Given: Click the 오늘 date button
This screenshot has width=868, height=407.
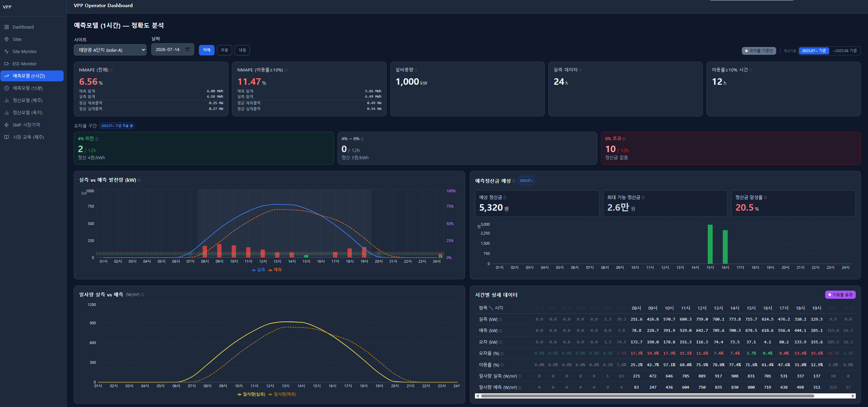Looking at the screenshot, I should point(224,50).
